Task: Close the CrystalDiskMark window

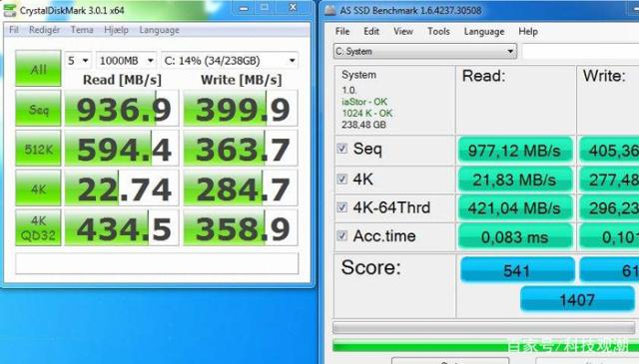Action: [x=293, y=8]
